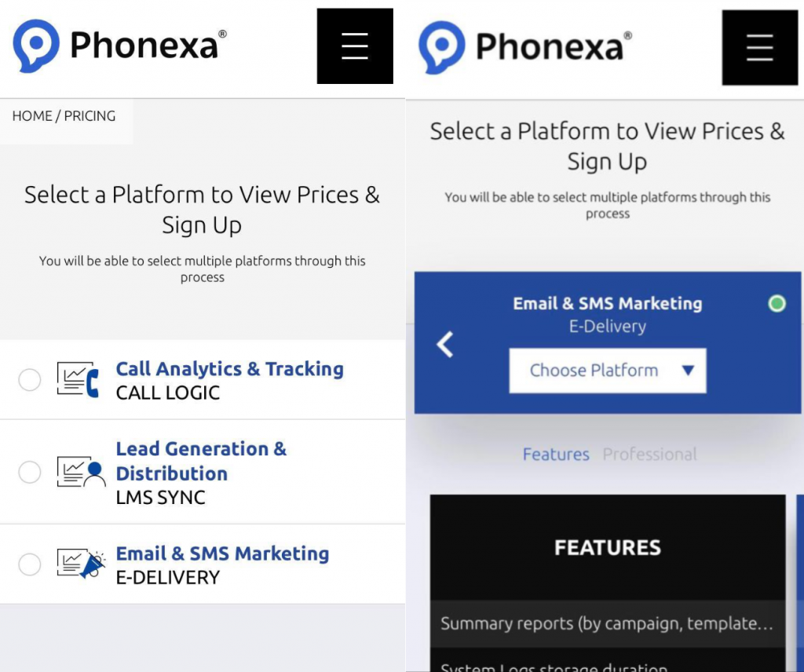Open the hamburger menu on left screen
The width and height of the screenshot is (804, 672).
(x=355, y=46)
